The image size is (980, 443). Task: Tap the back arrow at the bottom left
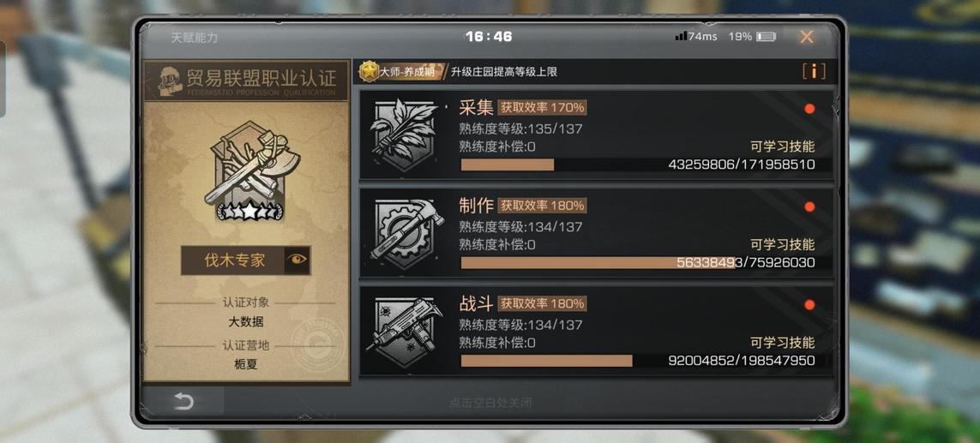coord(183,401)
